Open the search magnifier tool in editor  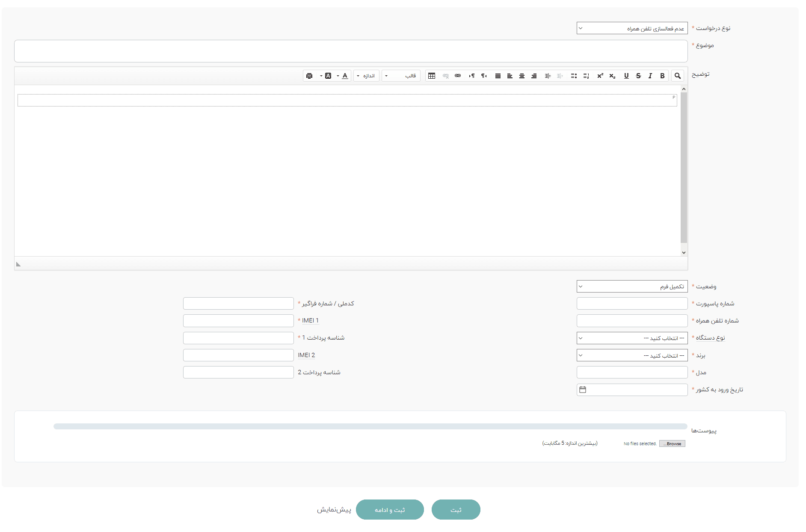coord(677,76)
